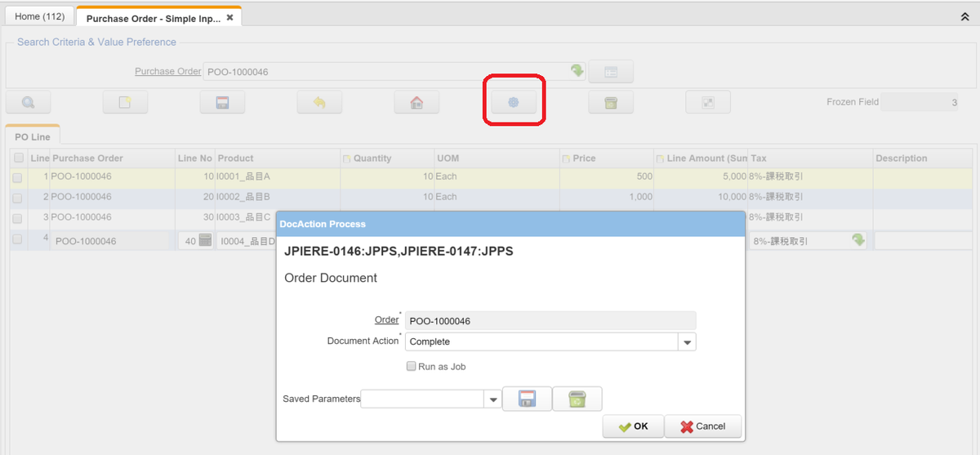Click the green archive box toolbar icon

click(611, 102)
